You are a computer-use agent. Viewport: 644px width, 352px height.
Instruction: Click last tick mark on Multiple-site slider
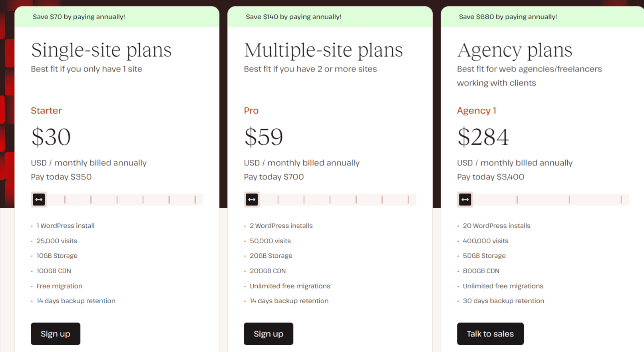408,199
